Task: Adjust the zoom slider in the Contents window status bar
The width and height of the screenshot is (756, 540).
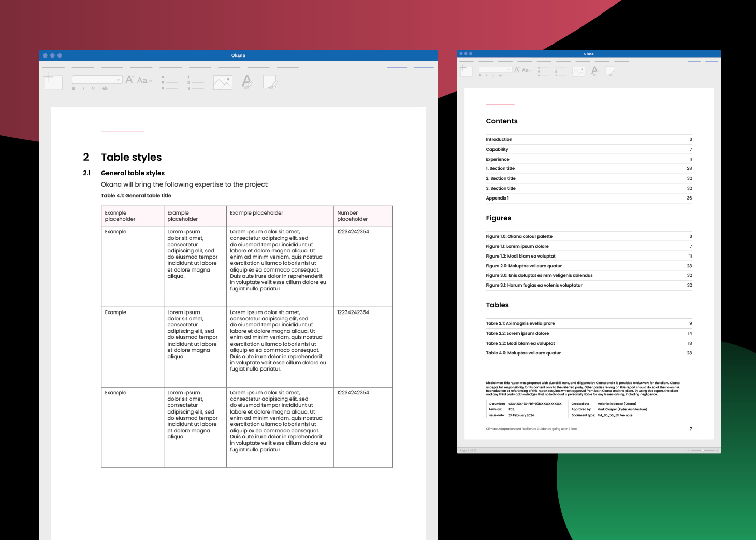Action: (x=702, y=450)
